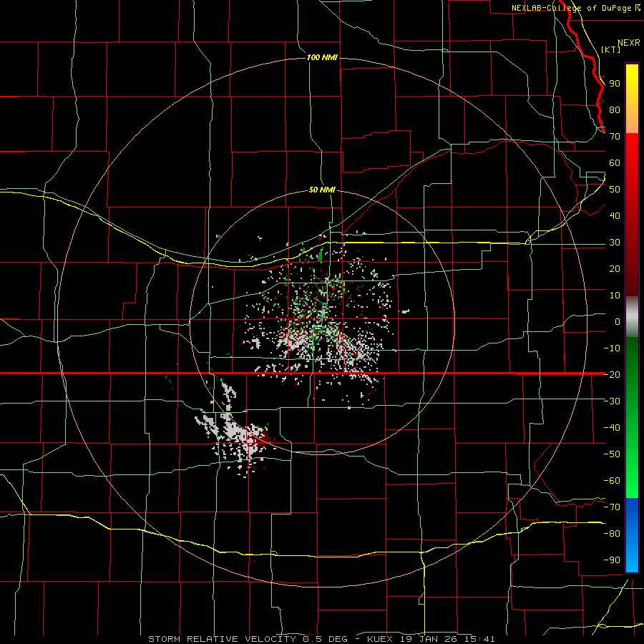The image size is (644, 644).
Task: Click the gray zero-velocity segment of color bar
Action: (632, 317)
